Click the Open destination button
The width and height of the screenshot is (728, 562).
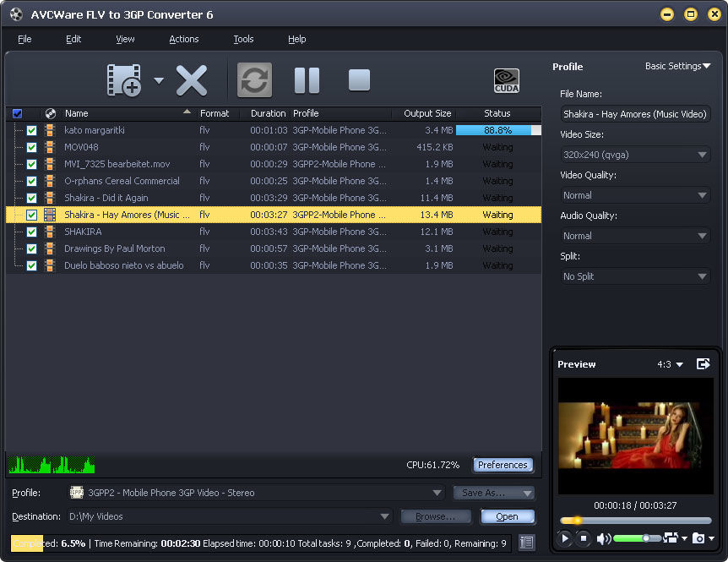click(x=507, y=516)
